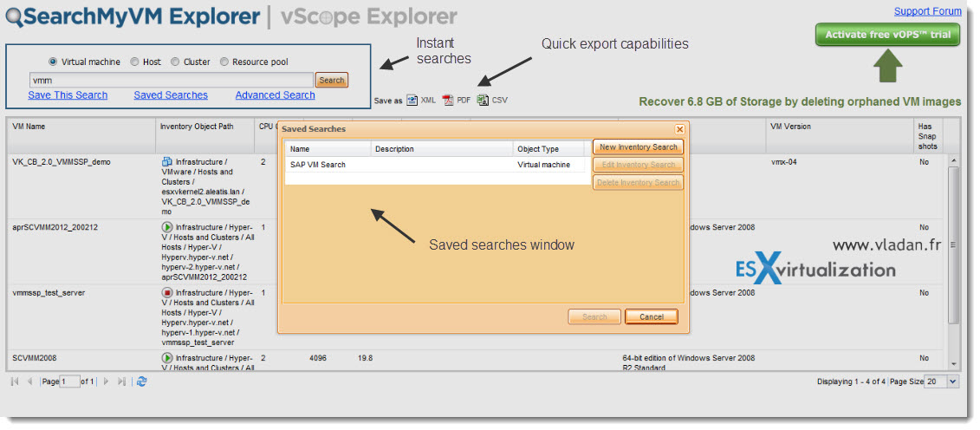The width and height of the screenshot is (980, 430).
Task: Sort grid by VM Name column
Action: tap(81, 134)
